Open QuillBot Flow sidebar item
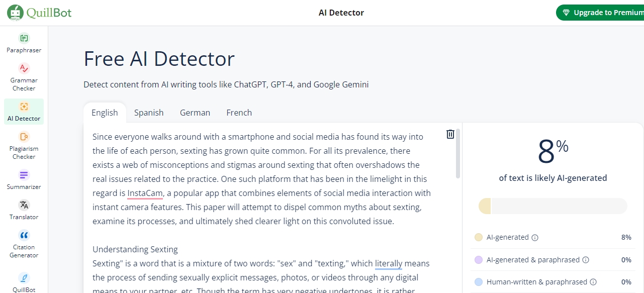The width and height of the screenshot is (644, 293). click(24, 281)
